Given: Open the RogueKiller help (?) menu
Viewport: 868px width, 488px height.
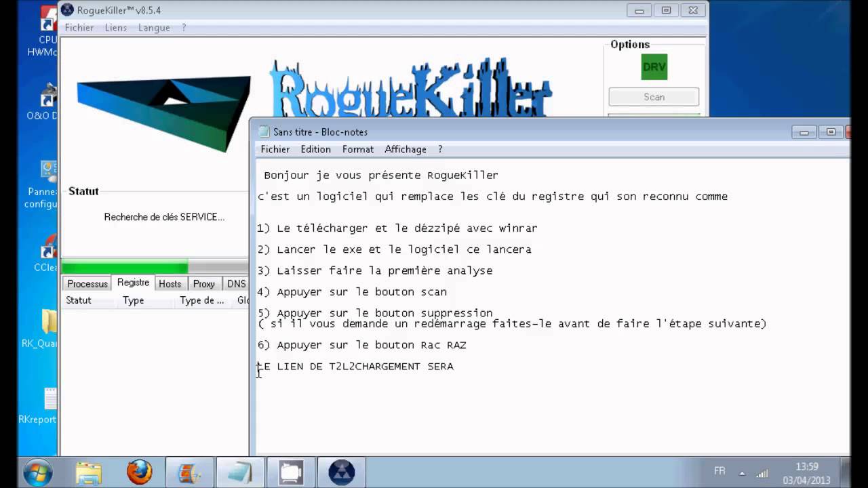Looking at the screenshot, I should click(184, 28).
